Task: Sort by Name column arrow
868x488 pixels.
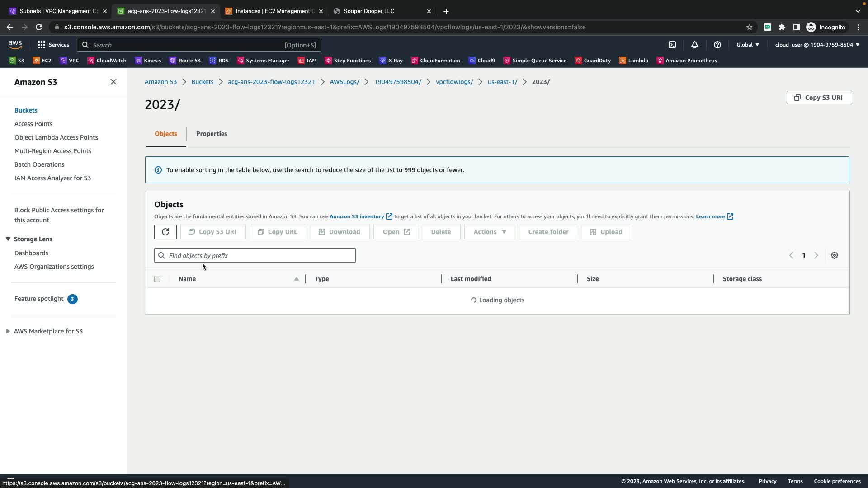Action: coord(296,279)
